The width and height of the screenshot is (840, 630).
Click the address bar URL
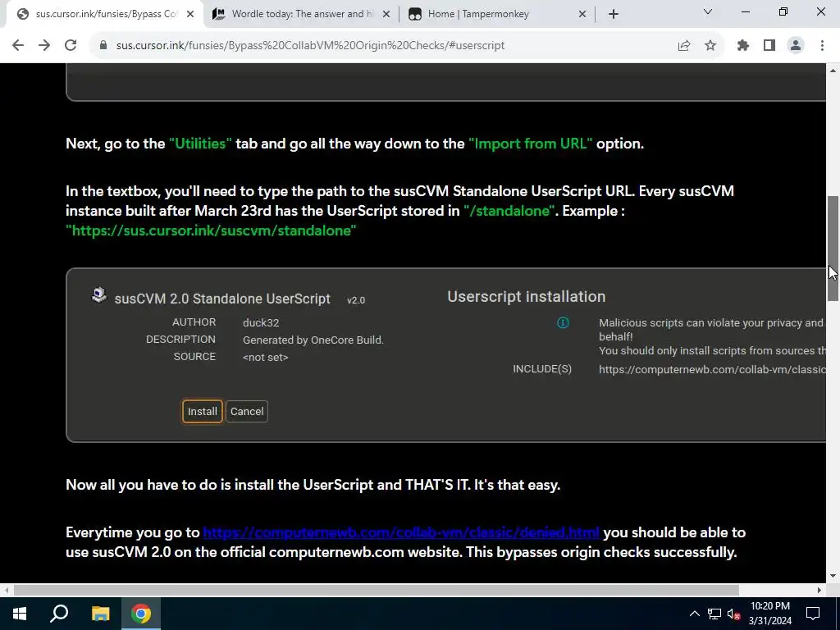310,46
